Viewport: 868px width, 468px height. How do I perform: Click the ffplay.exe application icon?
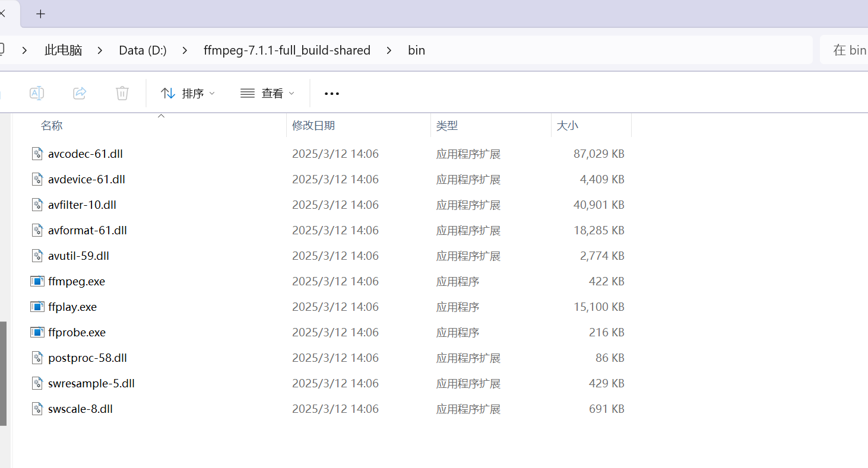37,307
